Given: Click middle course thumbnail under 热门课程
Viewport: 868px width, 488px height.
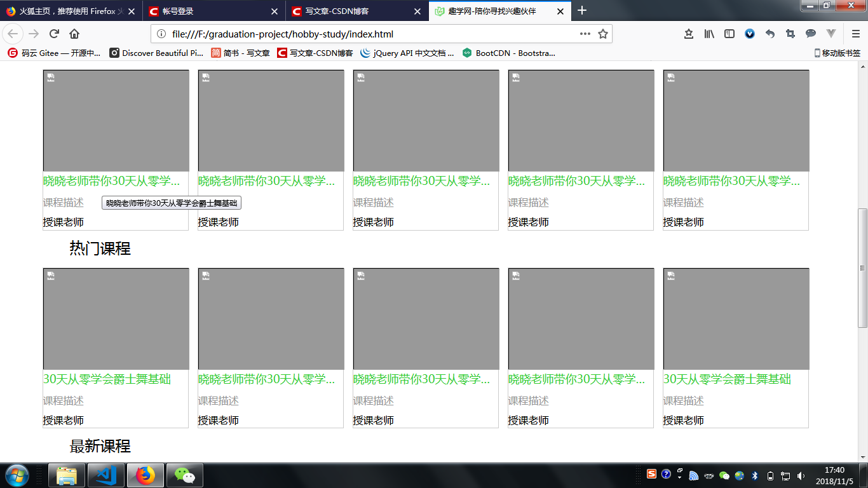Looking at the screenshot, I should tap(426, 319).
